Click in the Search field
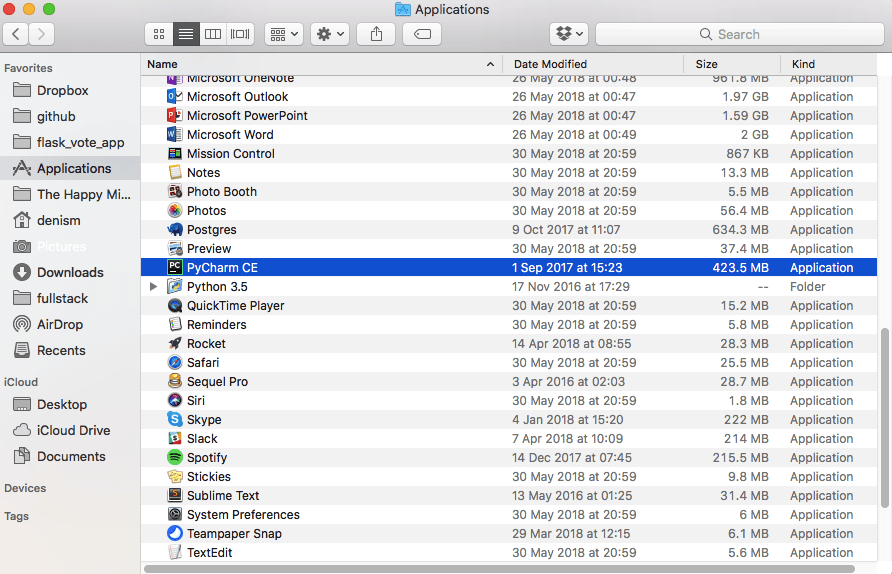 [740, 34]
